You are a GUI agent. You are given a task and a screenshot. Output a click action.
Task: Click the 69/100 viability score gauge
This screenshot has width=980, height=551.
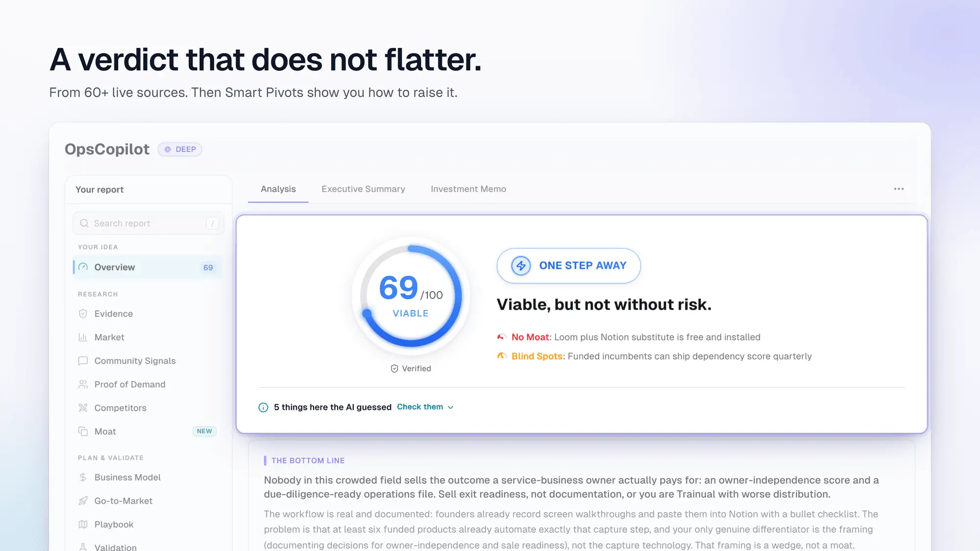(411, 296)
